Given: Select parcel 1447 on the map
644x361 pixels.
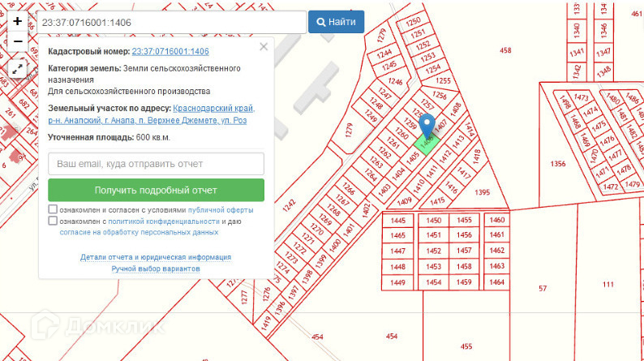Looking at the screenshot, I should 397,251.
